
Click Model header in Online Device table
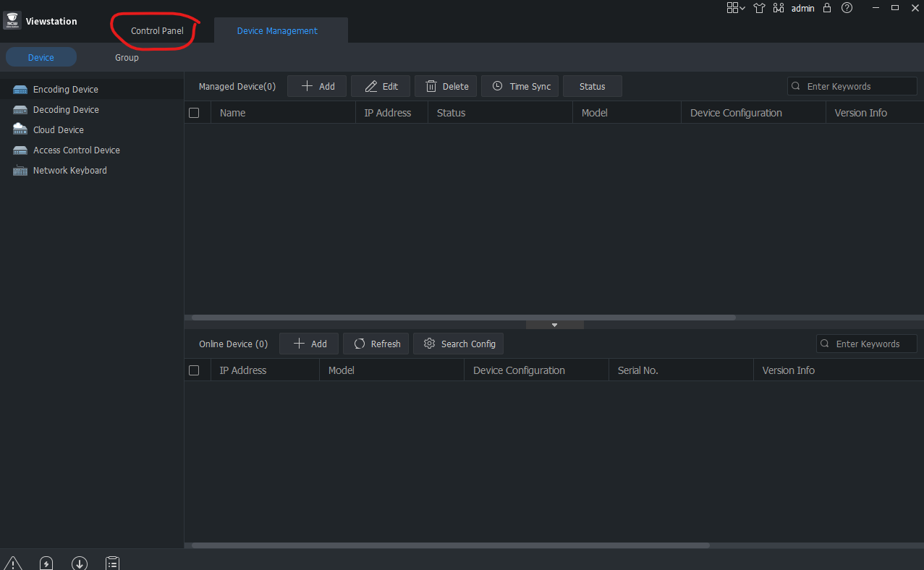click(x=391, y=370)
